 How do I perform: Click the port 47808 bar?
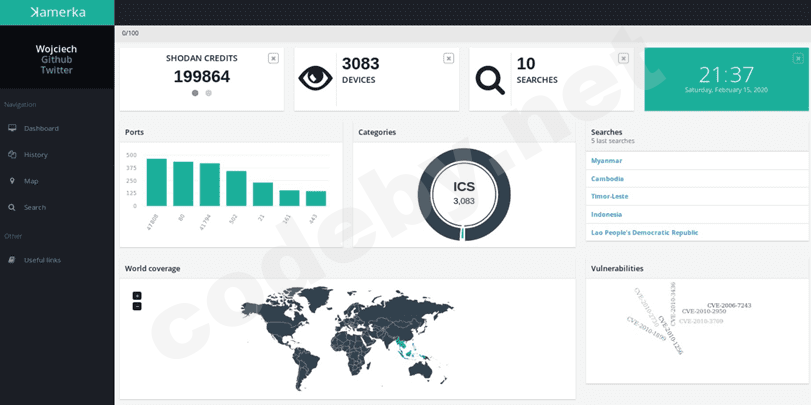coord(157,183)
